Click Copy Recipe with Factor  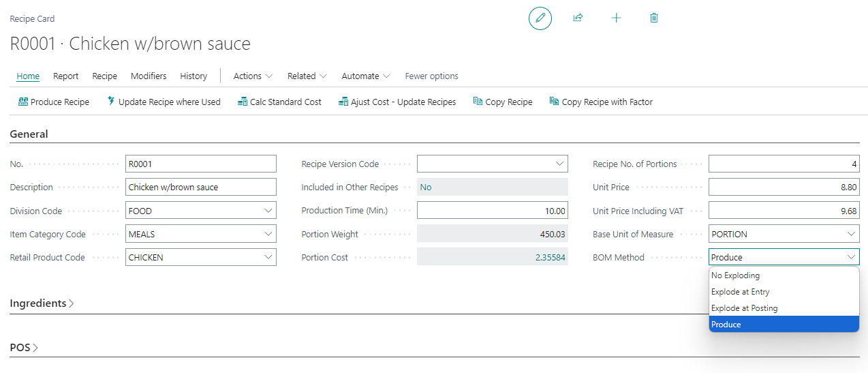[x=601, y=102]
